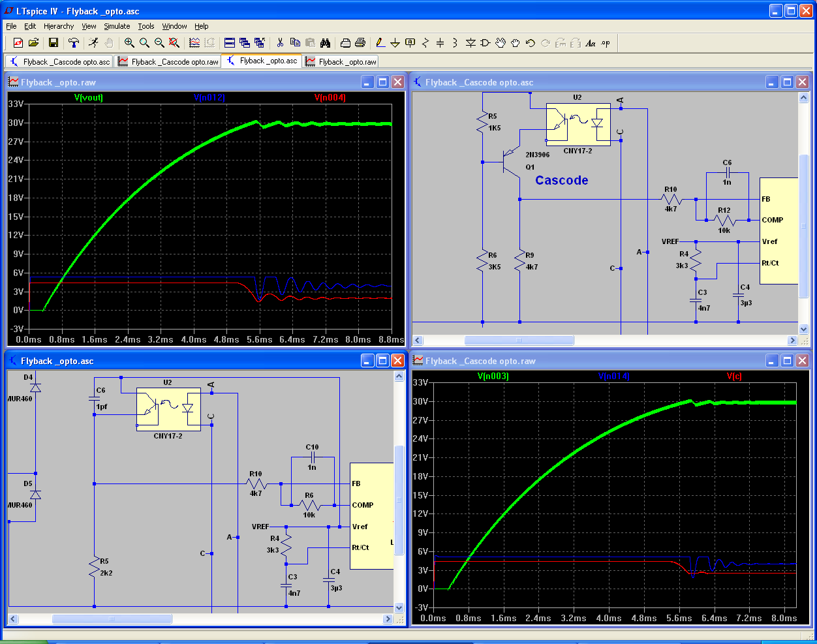Open the Component gate-symbol picker
817x644 pixels.
486,43
